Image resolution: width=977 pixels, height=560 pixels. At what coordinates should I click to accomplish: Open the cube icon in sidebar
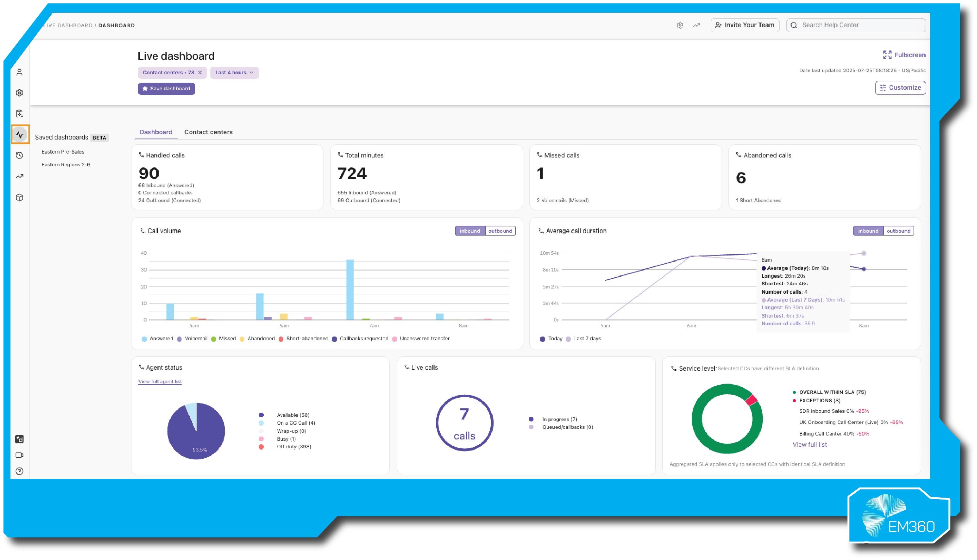(20, 197)
